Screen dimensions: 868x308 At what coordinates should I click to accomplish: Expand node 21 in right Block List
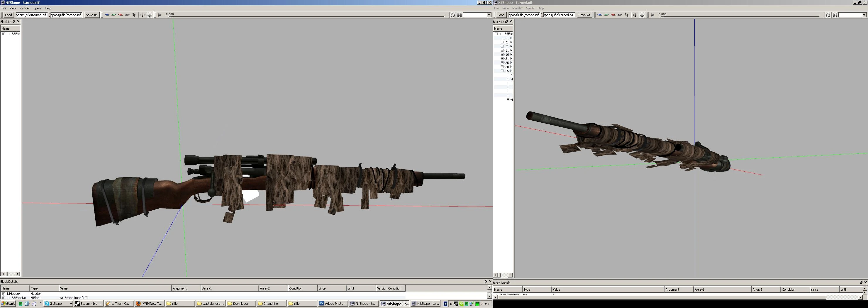coord(502,58)
